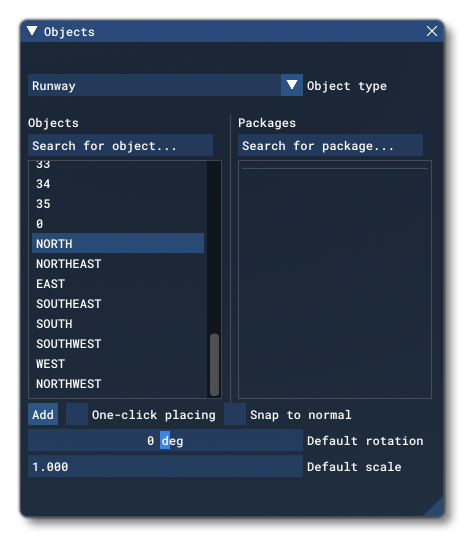Click the Default scale value field
This screenshot has width=464, height=537.
165,466
